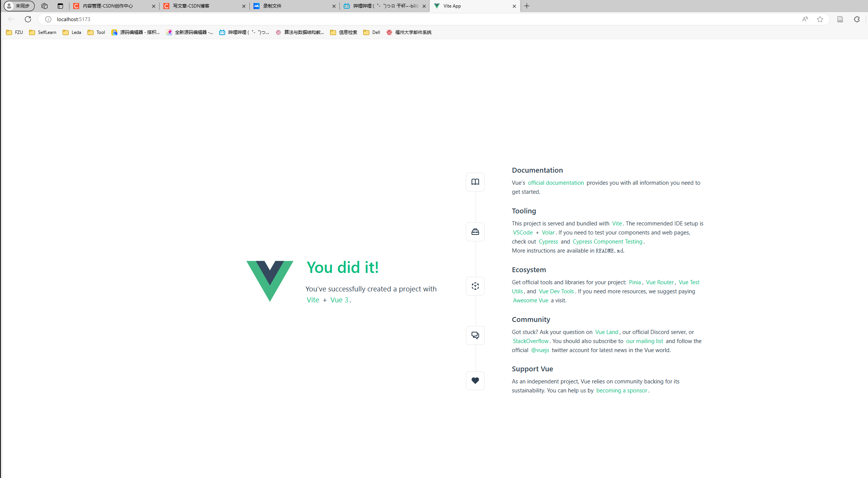
Task: Open the SelfLearn bookmarks folder
Action: 43,32
